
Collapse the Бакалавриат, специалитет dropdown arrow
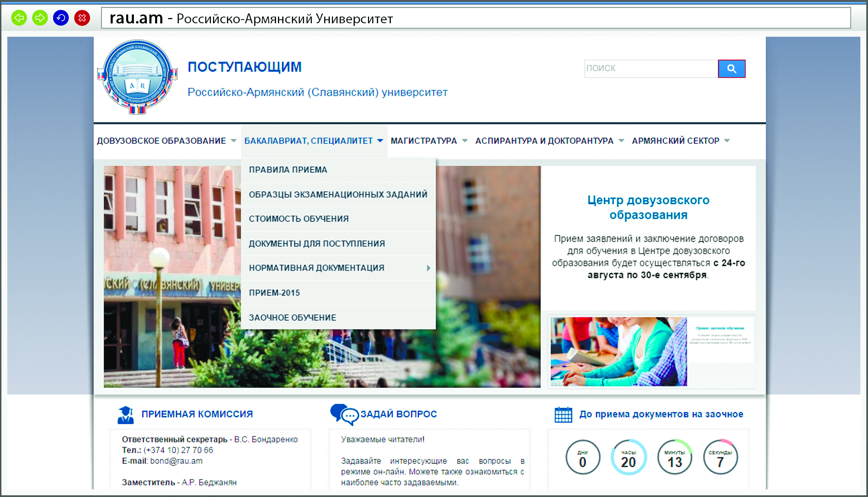tap(380, 141)
